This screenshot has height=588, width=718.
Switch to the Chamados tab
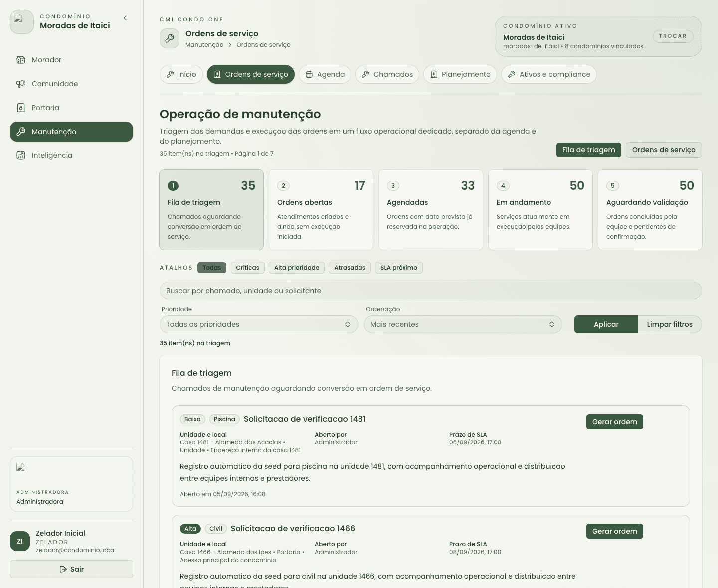point(387,74)
